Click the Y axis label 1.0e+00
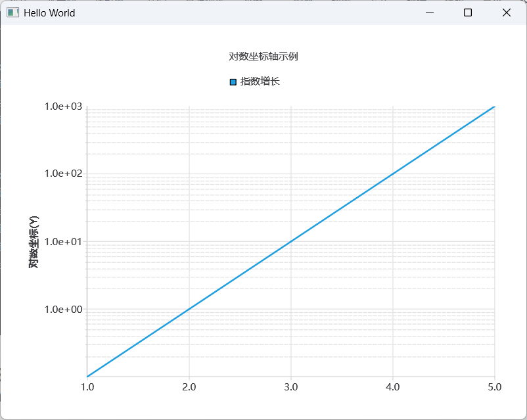 pos(63,310)
